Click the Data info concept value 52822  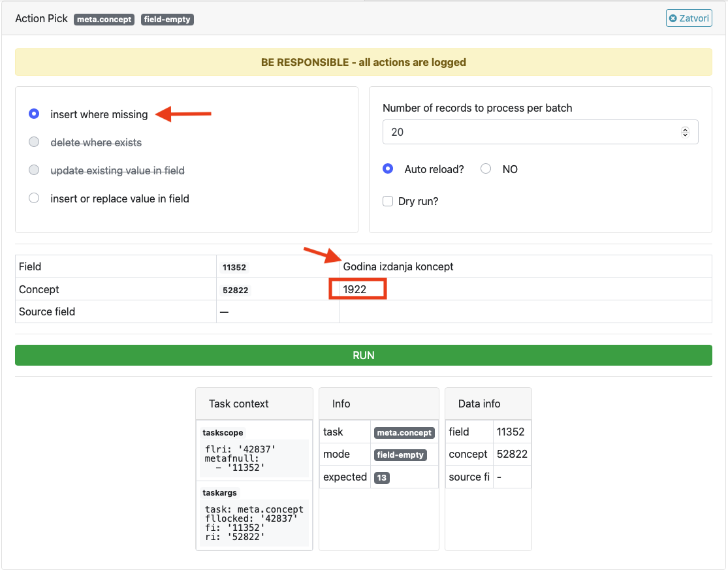click(512, 454)
